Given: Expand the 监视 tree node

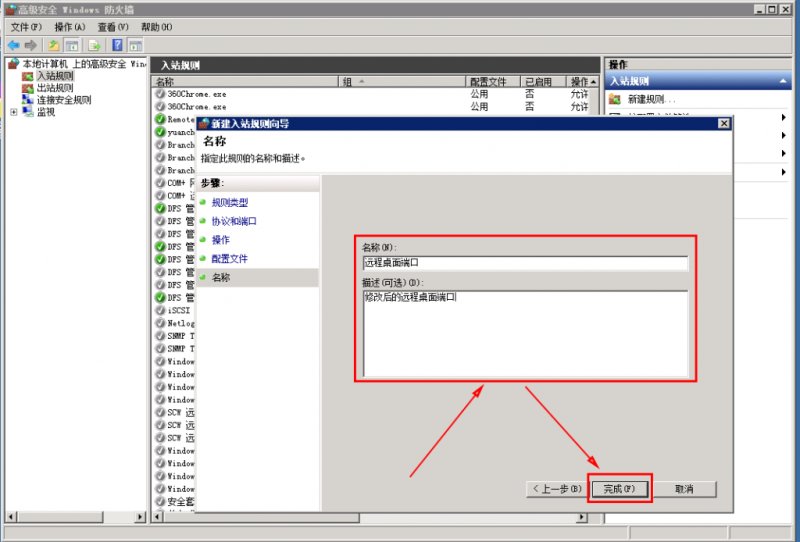Looking at the screenshot, I should pyautogui.click(x=14, y=112).
